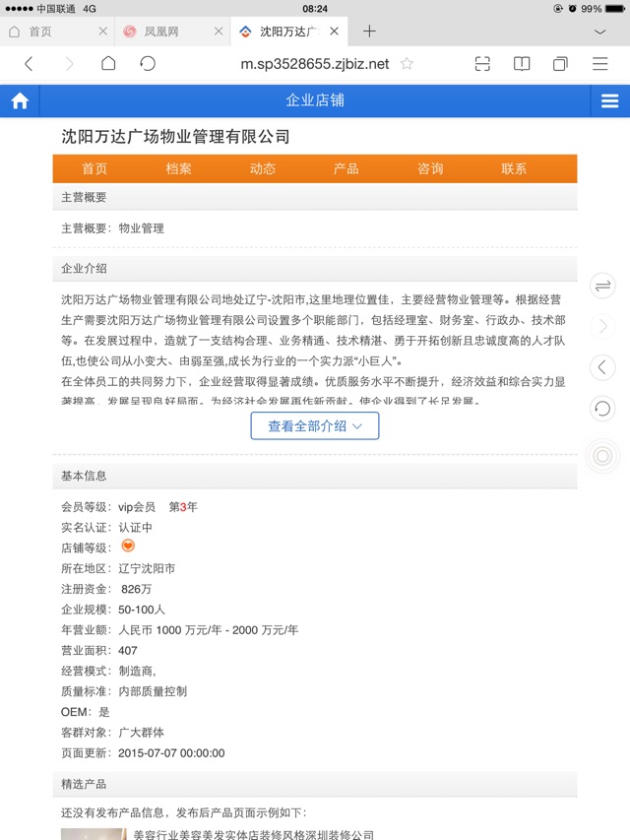Close the 首页 browser tab
The height and width of the screenshot is (840, 630).
click(x=102, y=32)
